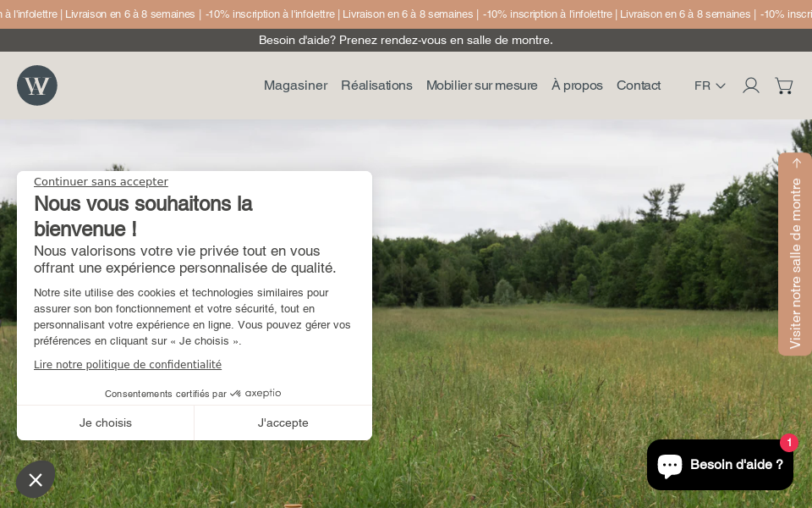Click the rendez-vous en salle de montre banner
Screen dimensions: 812x508
pyautogui.click(x=406, y=40)
